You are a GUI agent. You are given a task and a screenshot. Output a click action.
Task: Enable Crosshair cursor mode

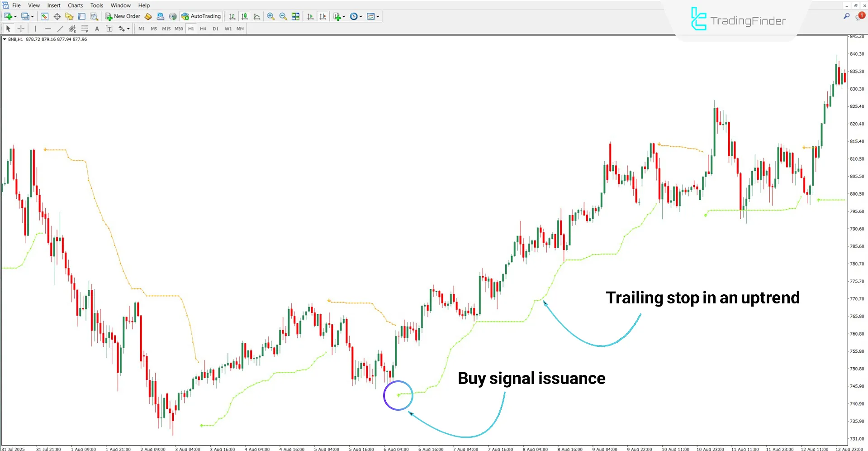pyautogui.click(x=21, y=29)
